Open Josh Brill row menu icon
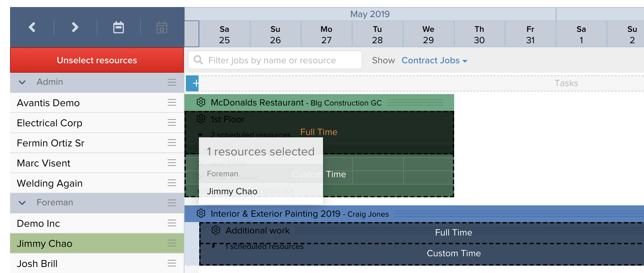644x273 pixels. point(172,263)
